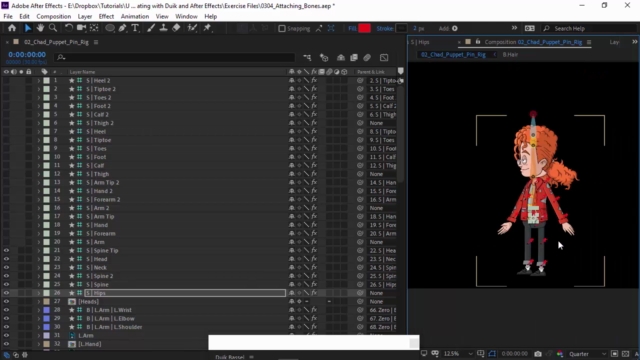Switch to the 02_Chad_Puppet_Pin_Rig timeline tab
Image resolution: width=640 pixels, height=360 pixels.
(x=56, y=42)
